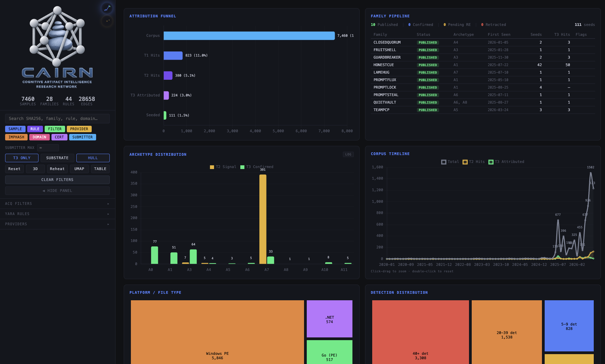This screenshot has width=605, height=364.
Task: Select the 20–39 det detection tile
Action: pyautogui.click(x=507, y=332)
